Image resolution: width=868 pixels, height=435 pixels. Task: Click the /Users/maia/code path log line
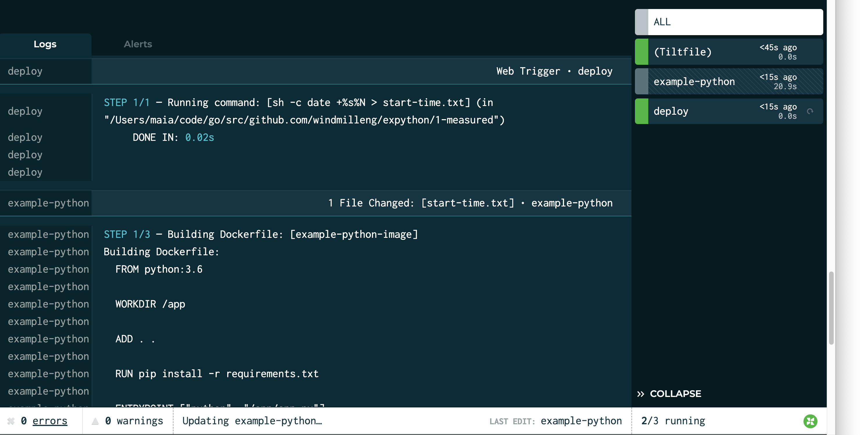[304, 120]
